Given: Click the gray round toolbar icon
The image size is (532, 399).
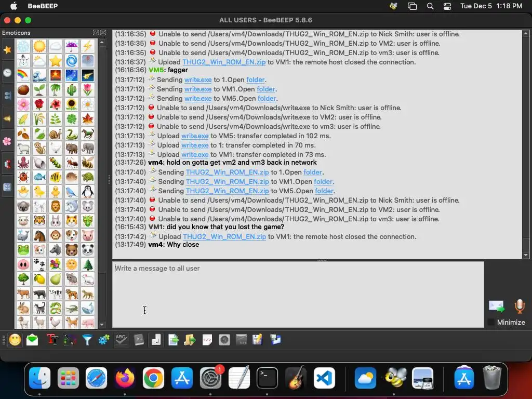Looking at the screenshot, I should coord(224,340).
